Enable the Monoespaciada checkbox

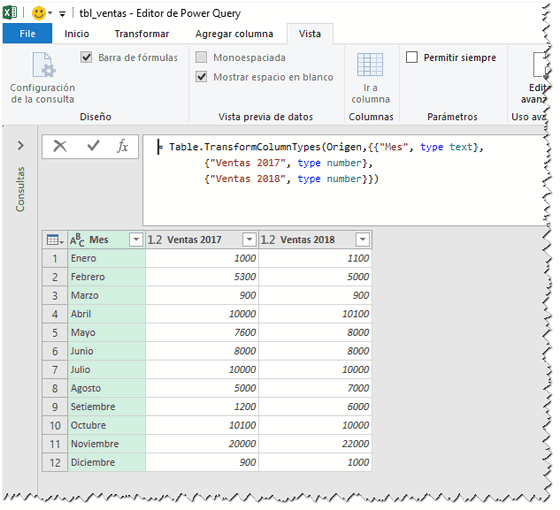(201, 57)
